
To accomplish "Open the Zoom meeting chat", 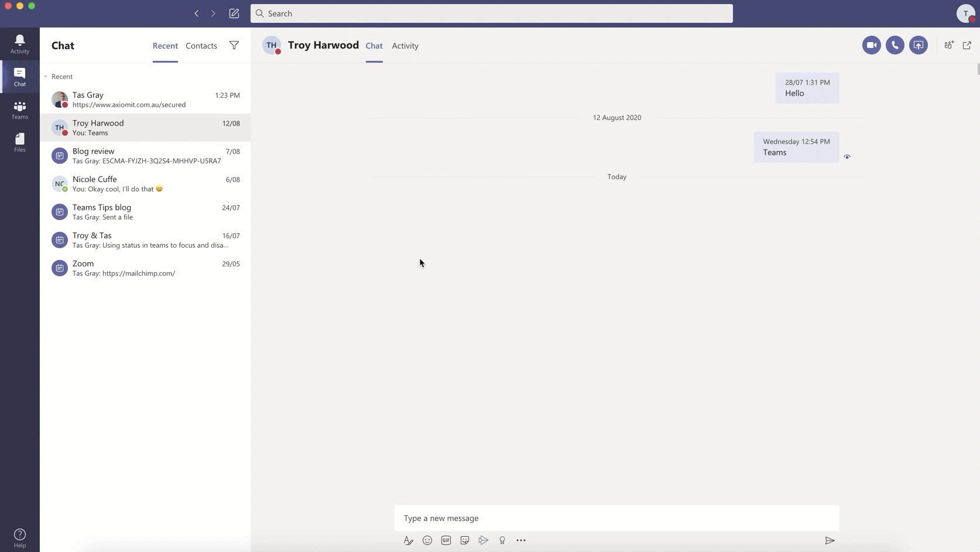I will pyautogui.click(x=145, y=268).
